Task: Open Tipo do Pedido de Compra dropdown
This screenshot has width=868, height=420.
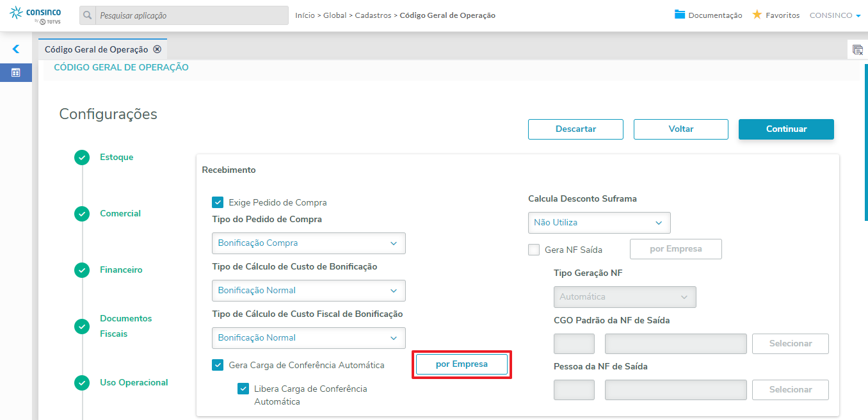Action: pyautogui.click(x=309, y=243)
